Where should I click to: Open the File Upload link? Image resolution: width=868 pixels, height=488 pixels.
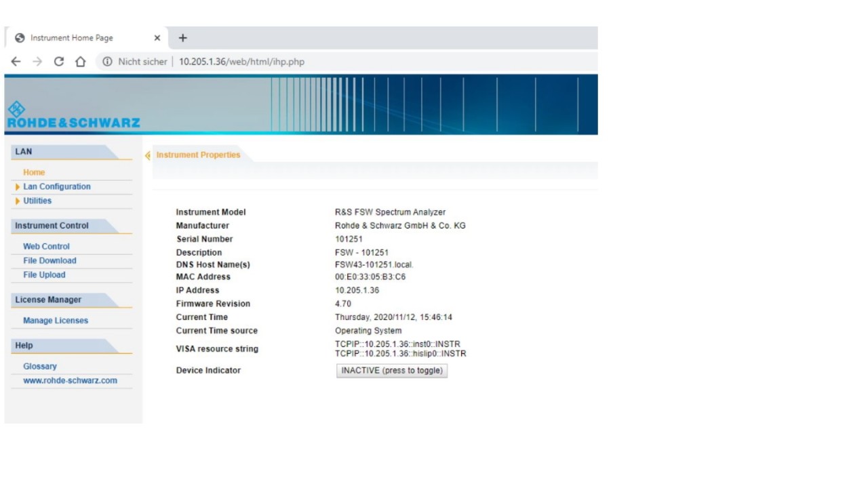(44, 274)
